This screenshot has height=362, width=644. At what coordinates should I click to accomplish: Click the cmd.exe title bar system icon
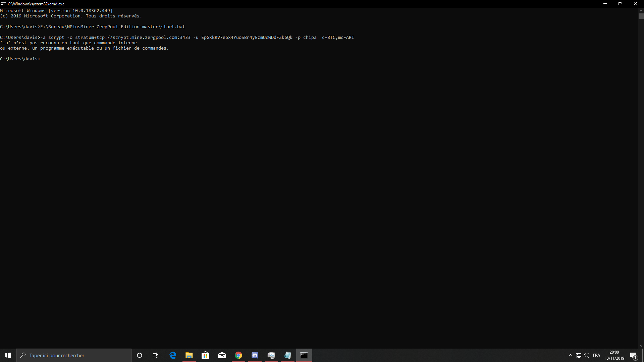point(3,4)
